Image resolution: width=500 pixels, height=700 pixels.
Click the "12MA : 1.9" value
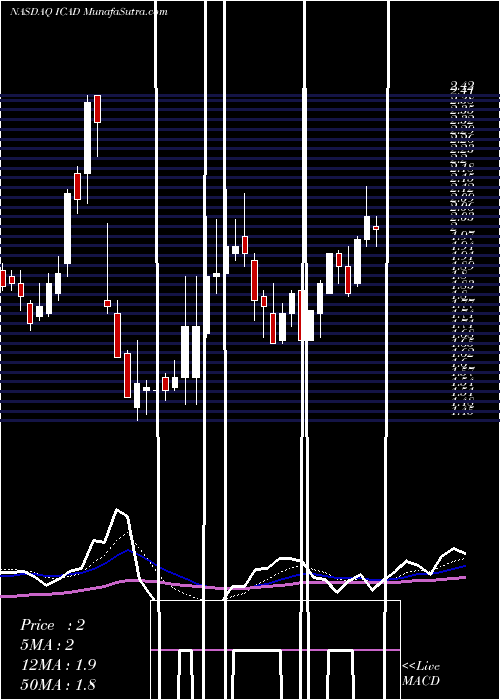58,665
